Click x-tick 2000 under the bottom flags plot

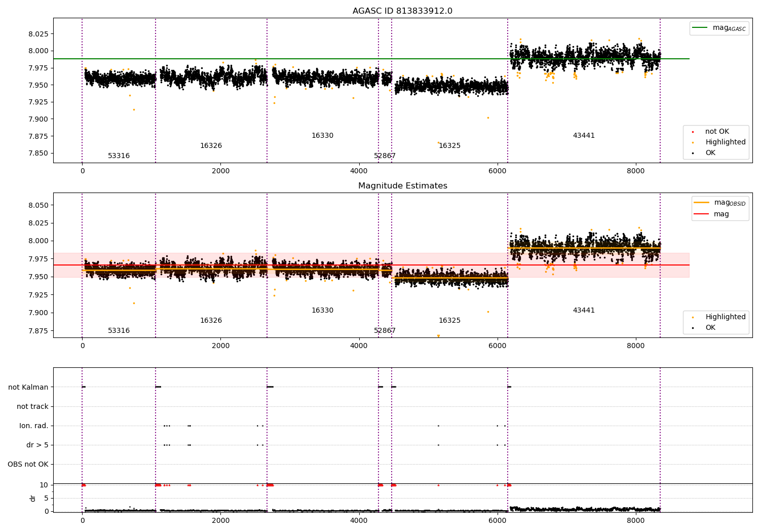click(x=220, y=520)
